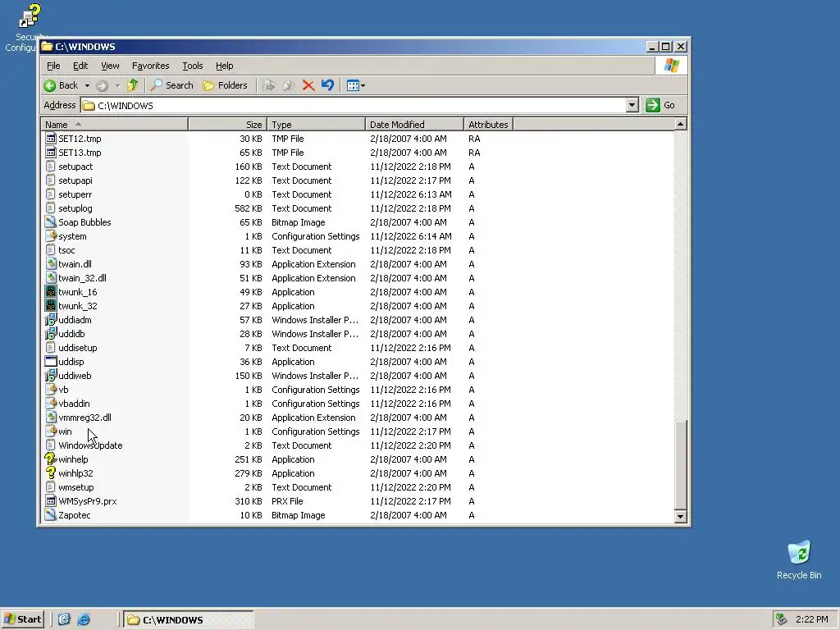Viewport: 840px width, 630px height.
Task: Click the scrollbar up arrow
Action: pos(680,125)
